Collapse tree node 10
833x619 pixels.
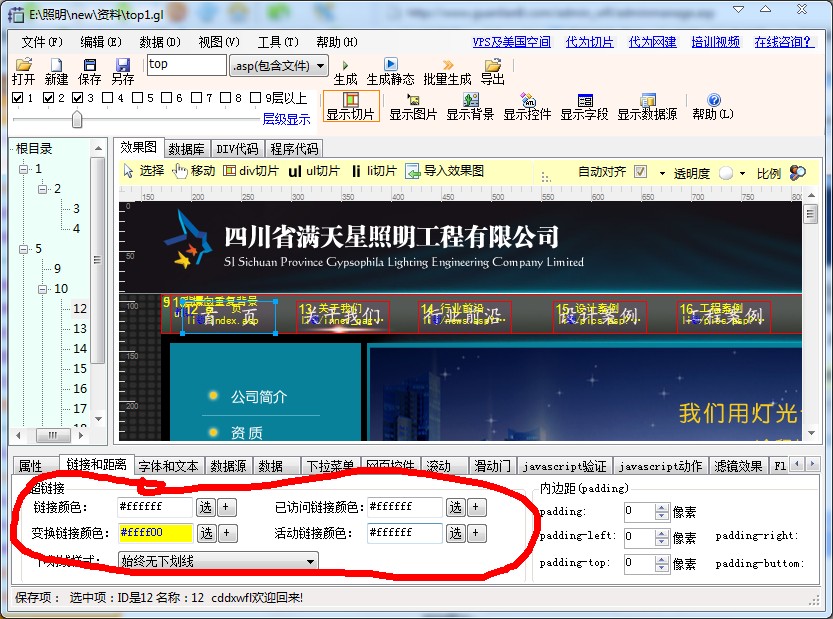[x=42, y=289]
